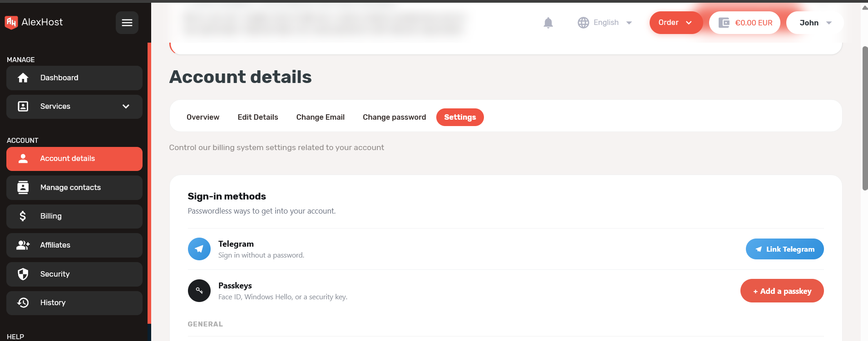Go to Dashboard in sidebar
This screenshot has width=868, height=341.
(74, 78)
